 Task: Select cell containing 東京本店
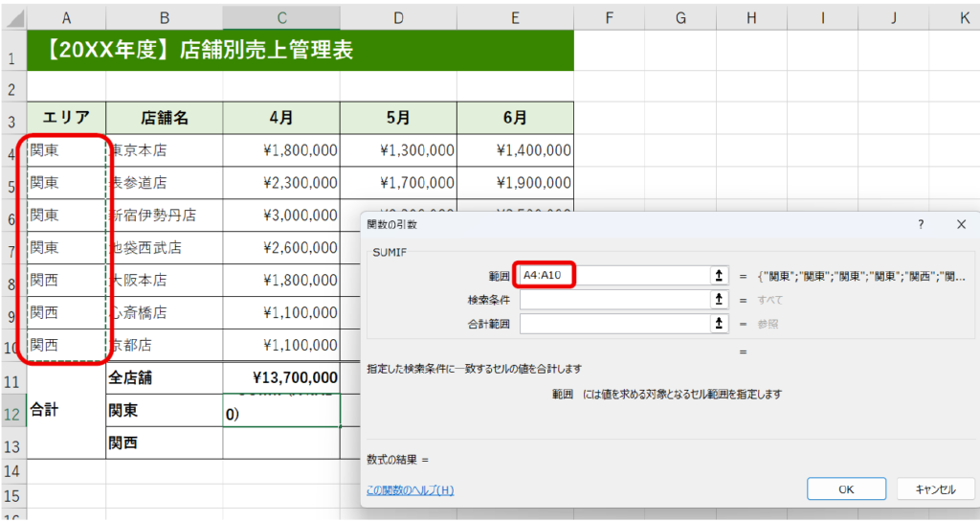(x=164, y=150)
